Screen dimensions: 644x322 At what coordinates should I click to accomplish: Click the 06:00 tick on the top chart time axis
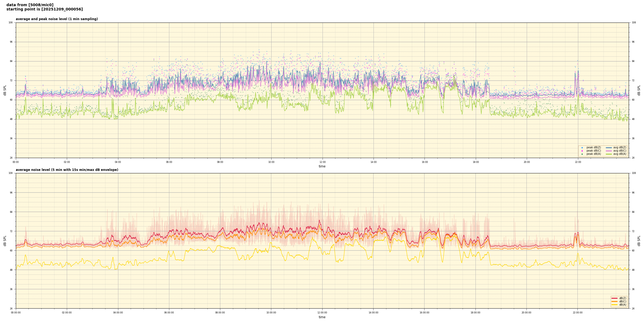click(169, 162)
